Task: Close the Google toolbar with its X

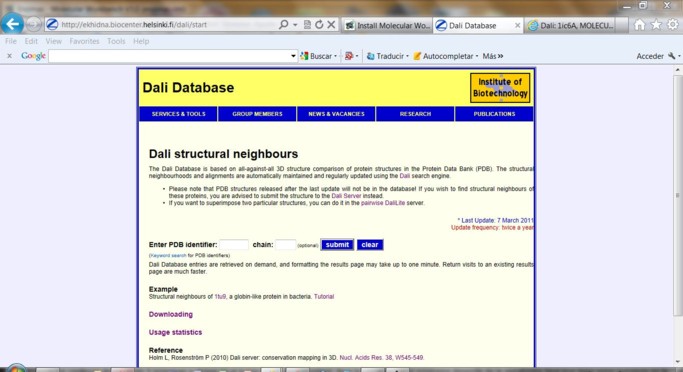Action: pyautogui.click(x=9, y=56)
